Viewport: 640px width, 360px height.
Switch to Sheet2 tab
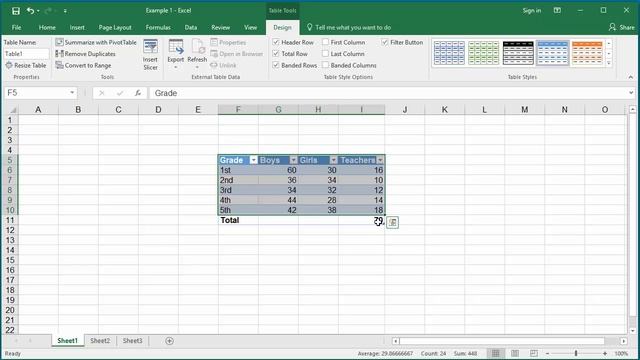(100, 341)
